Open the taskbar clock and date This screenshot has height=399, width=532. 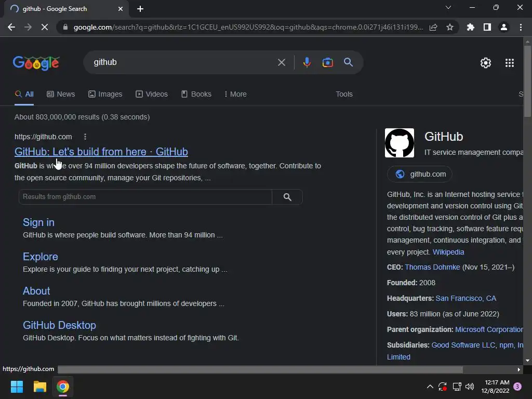[x=495, y=387]
